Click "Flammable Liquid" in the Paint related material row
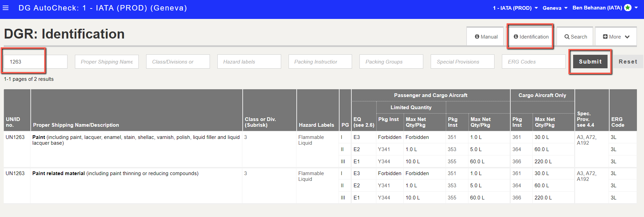The image size is (644, 217). tap(311, 176)
